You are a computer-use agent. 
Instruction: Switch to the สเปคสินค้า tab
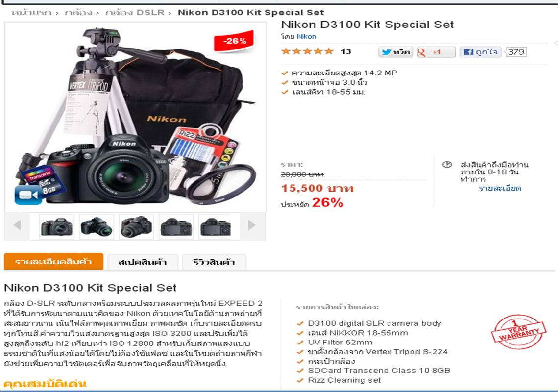click(143, 263)
